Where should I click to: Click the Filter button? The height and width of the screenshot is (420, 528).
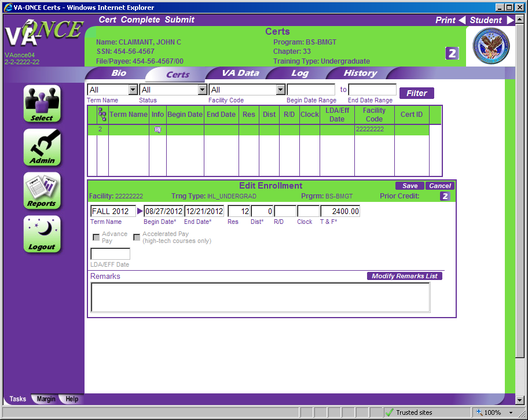(x=416, y=93)
